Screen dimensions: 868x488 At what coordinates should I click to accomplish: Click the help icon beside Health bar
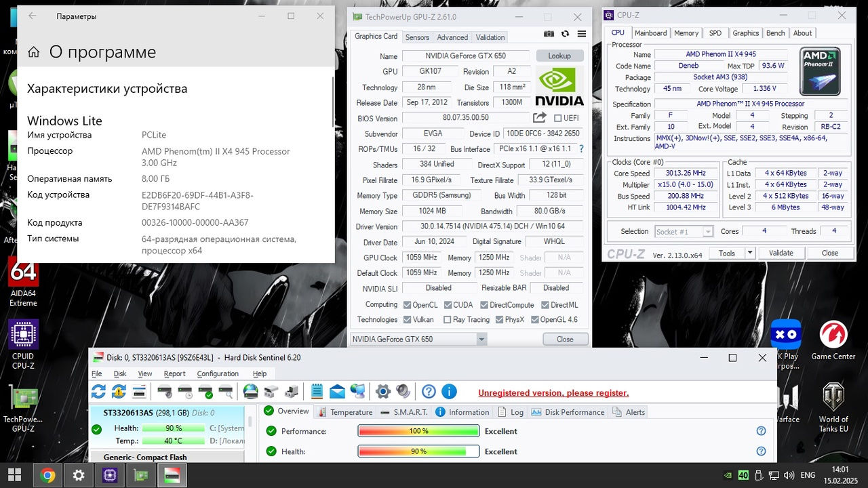pyautogui.click(x=761, y=451)
